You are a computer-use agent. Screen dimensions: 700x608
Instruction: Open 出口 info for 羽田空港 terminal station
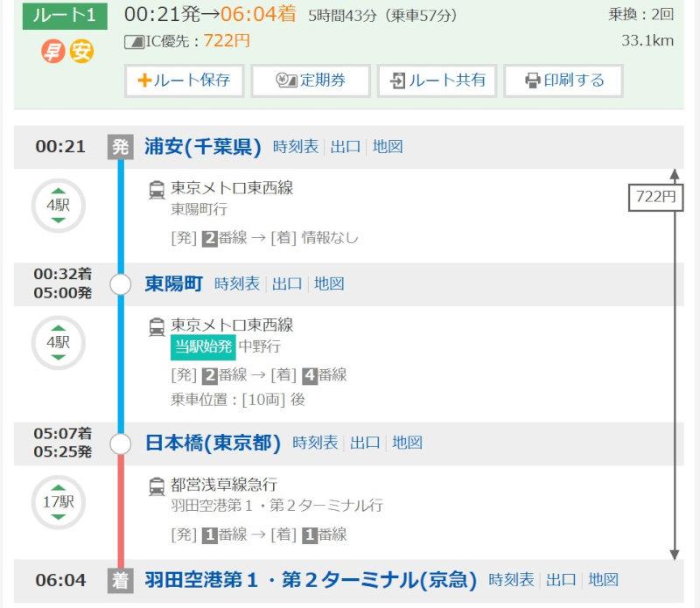click(561, 580)
